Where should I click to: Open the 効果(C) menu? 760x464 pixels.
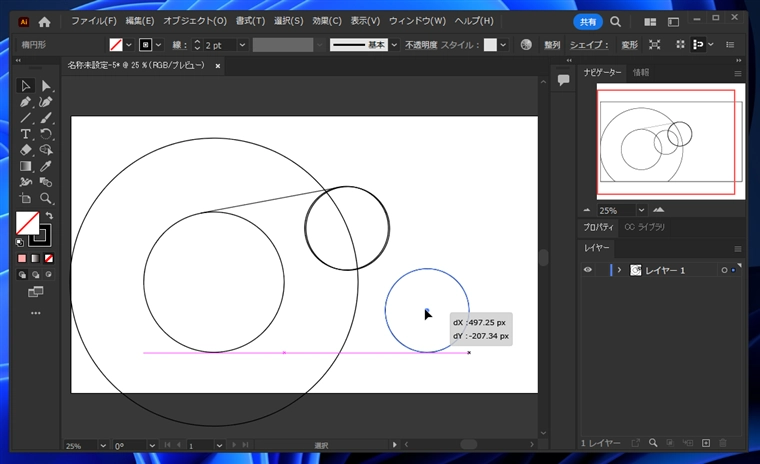point(327,21)
